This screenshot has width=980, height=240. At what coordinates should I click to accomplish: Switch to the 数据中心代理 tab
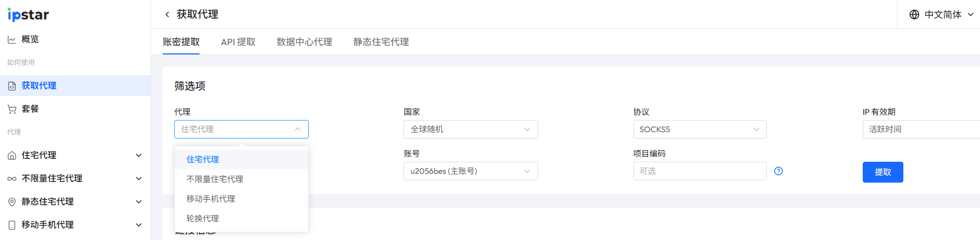pos(304,42)
